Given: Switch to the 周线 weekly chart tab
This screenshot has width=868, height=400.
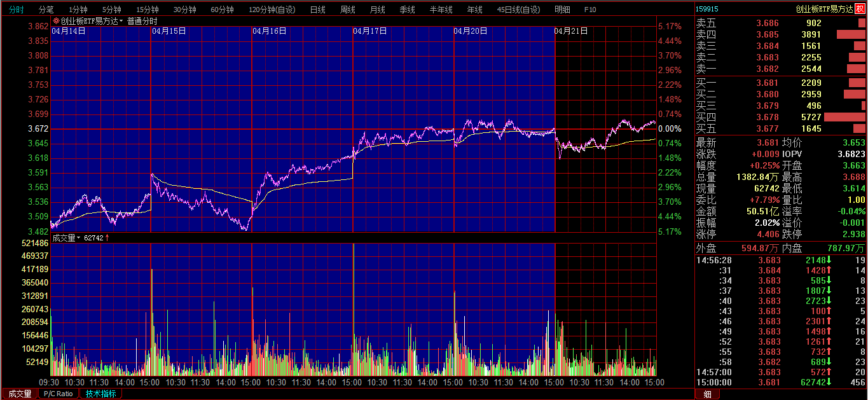Looking at the screenshot, I should click(x=347, y=10).
